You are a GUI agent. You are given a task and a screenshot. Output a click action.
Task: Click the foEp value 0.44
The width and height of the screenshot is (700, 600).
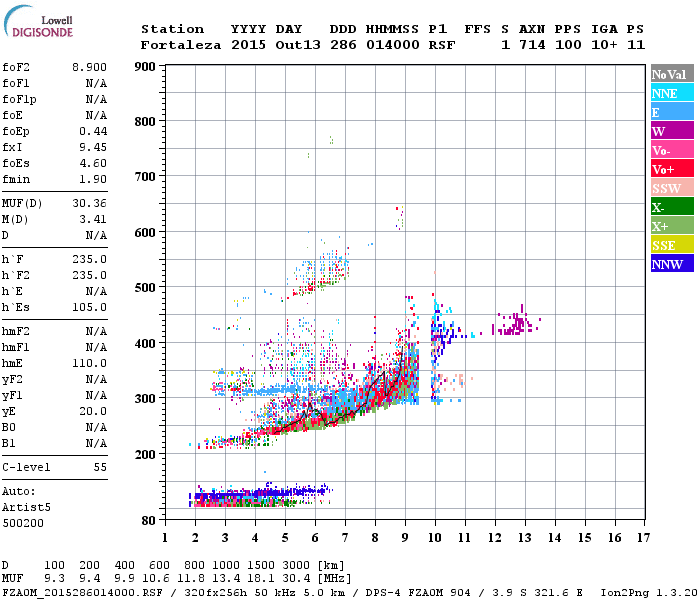(93, 131)
